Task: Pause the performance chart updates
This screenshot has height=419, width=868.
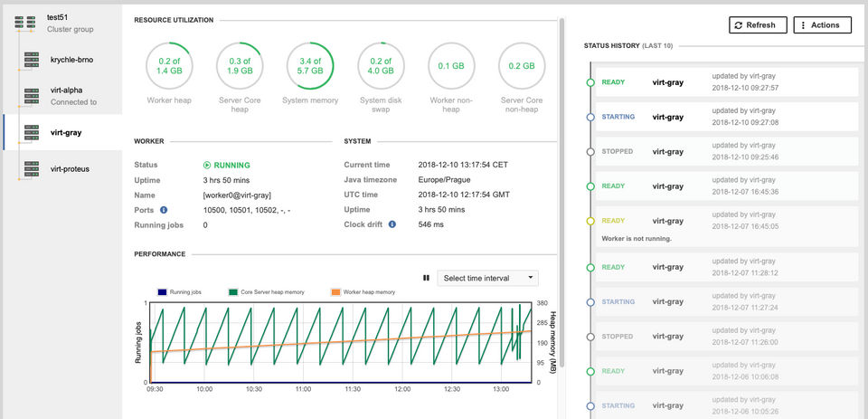Action: (x=426, y=278)
